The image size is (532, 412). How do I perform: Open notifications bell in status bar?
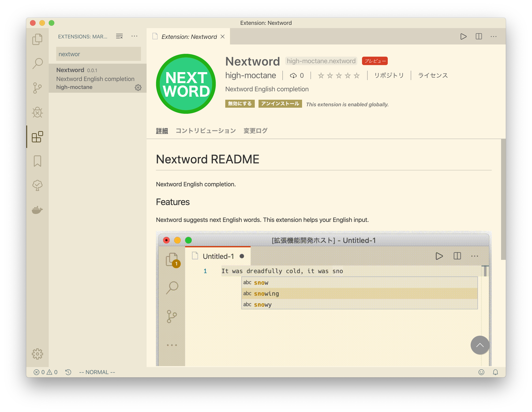(495, 372)
